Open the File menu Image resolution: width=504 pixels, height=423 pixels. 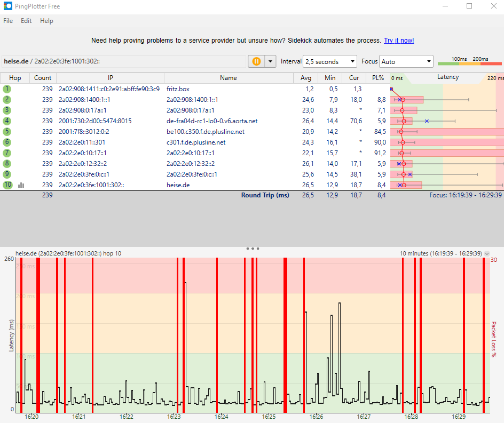click(x=8, y=21)
